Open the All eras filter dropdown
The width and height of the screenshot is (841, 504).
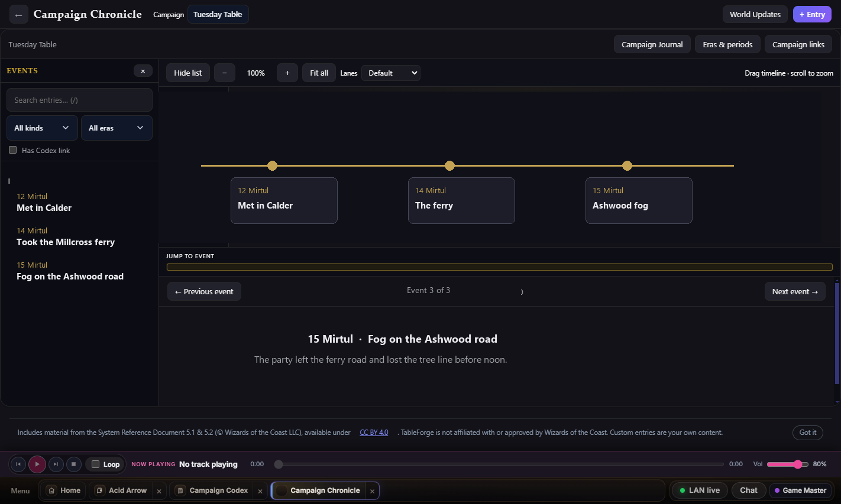117,128
